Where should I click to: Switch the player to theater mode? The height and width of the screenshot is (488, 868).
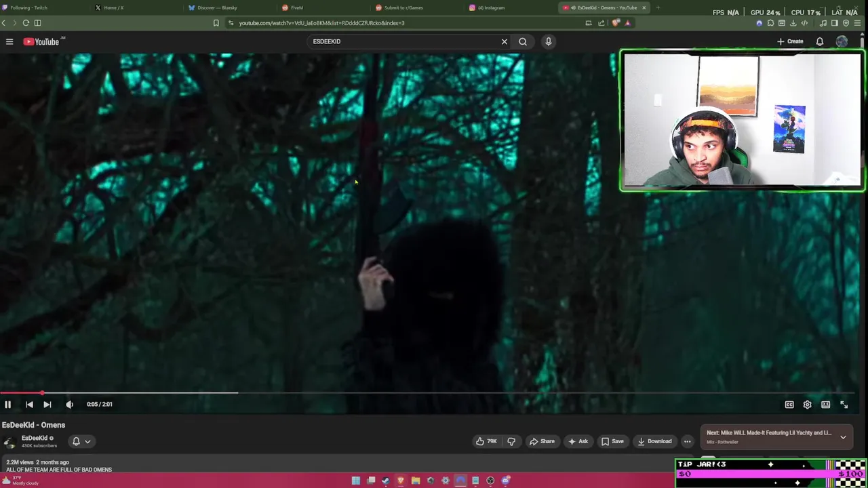[825, 405]
